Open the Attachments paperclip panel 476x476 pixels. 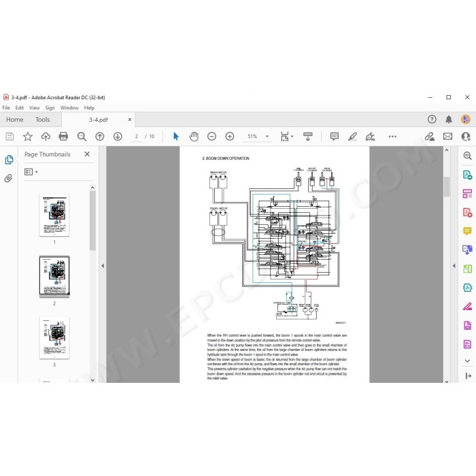pos(8,178)
